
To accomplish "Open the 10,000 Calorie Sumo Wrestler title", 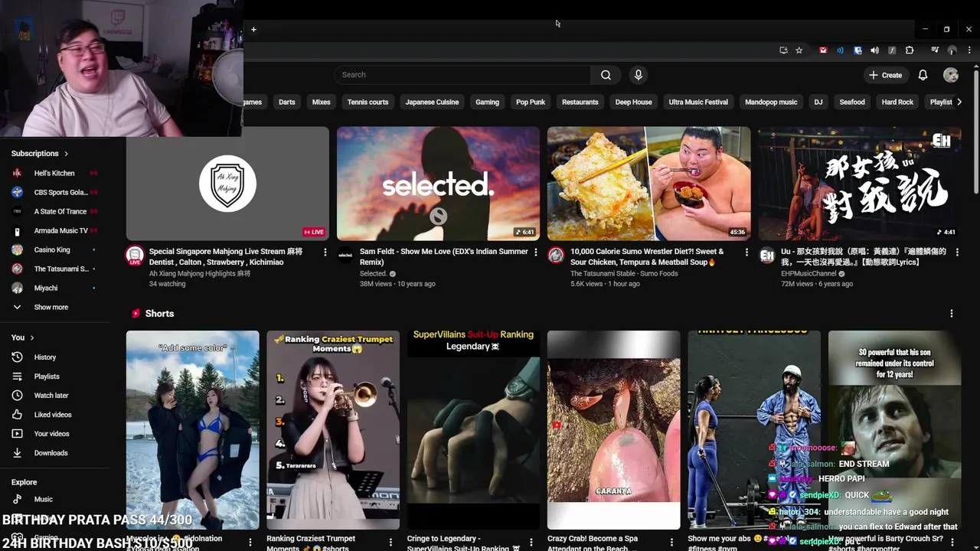I will (x=647, y=256).
